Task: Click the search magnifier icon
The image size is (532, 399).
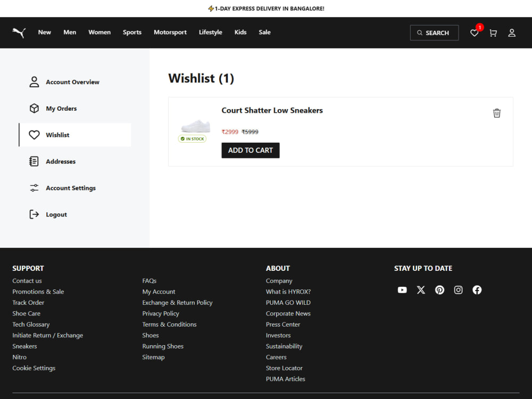Action: click(x=420, y=33)
